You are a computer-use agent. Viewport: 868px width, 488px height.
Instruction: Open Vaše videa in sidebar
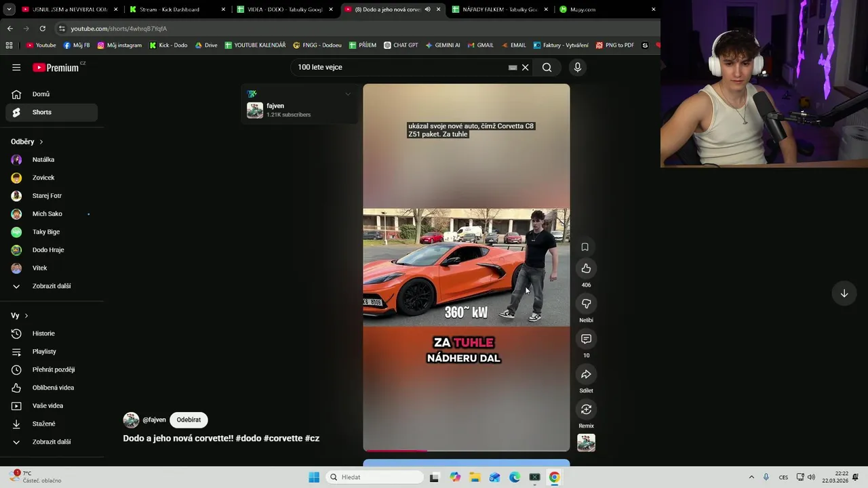(52, 406)
